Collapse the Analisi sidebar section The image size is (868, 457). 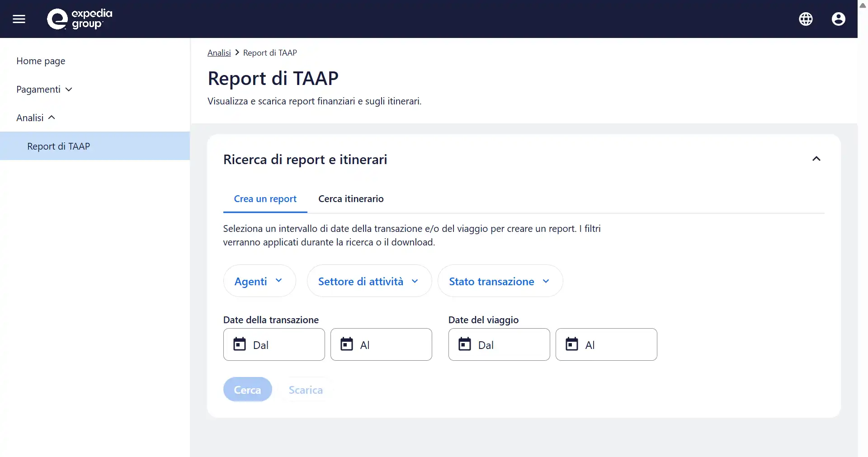point(36,118)
